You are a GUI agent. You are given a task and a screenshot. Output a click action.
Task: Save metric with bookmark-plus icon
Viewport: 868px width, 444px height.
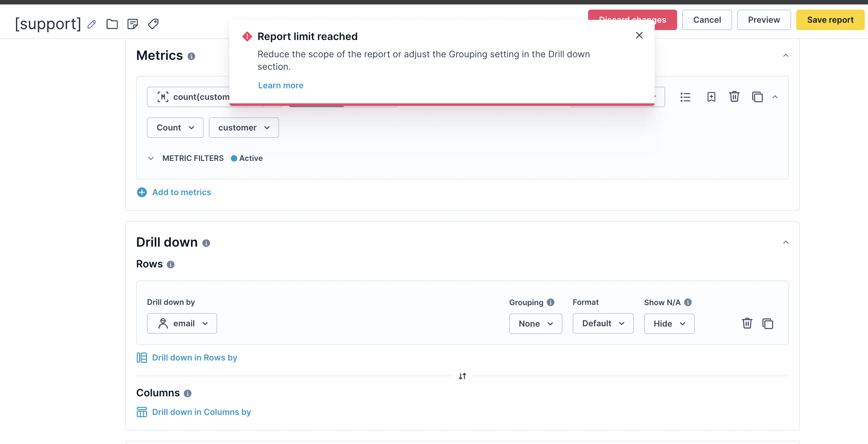tap(711, 97)
